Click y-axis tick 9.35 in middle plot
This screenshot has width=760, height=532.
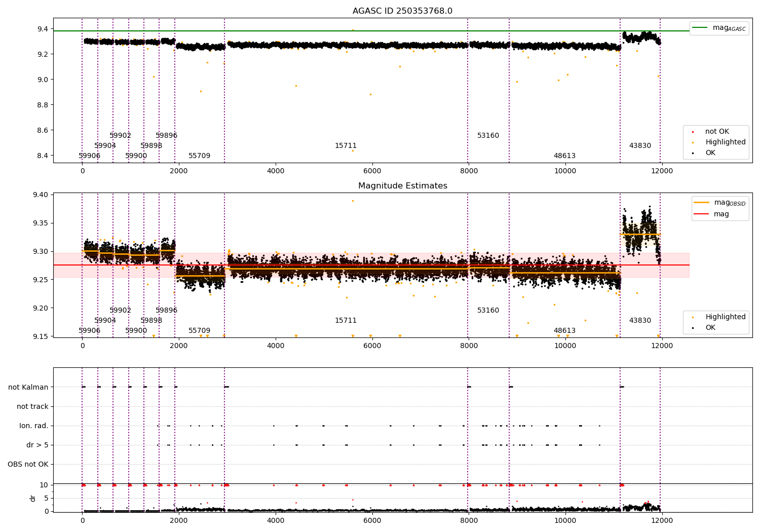point(42,223)
